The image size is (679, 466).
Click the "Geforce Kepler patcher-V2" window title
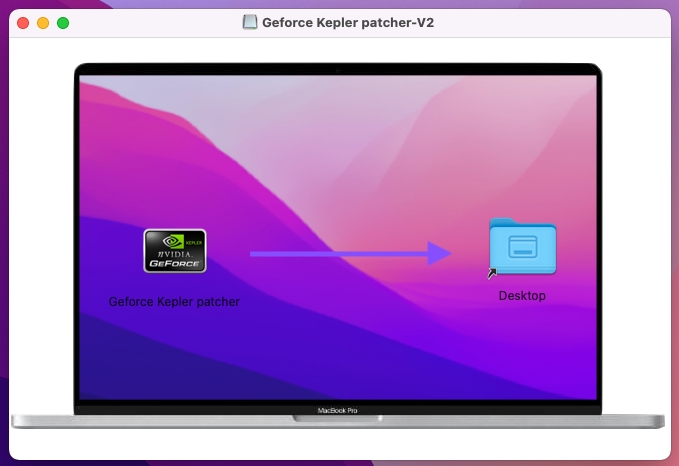coord(348,23)
